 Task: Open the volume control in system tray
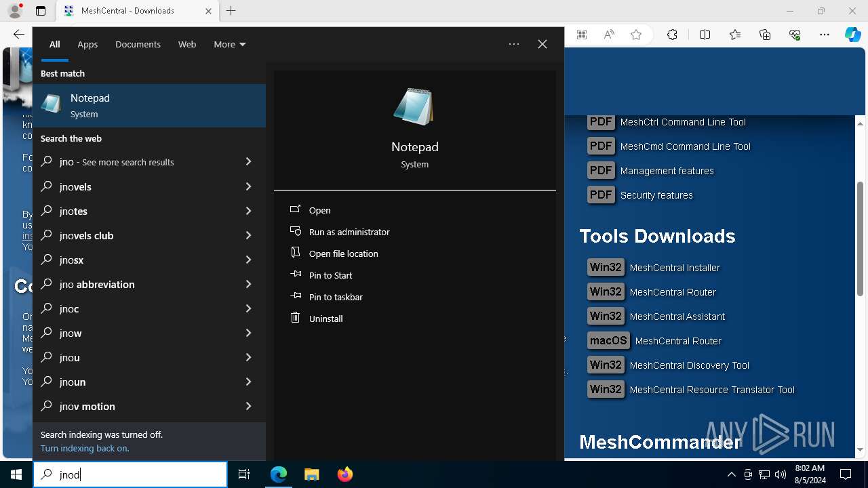tap(781, 474)
